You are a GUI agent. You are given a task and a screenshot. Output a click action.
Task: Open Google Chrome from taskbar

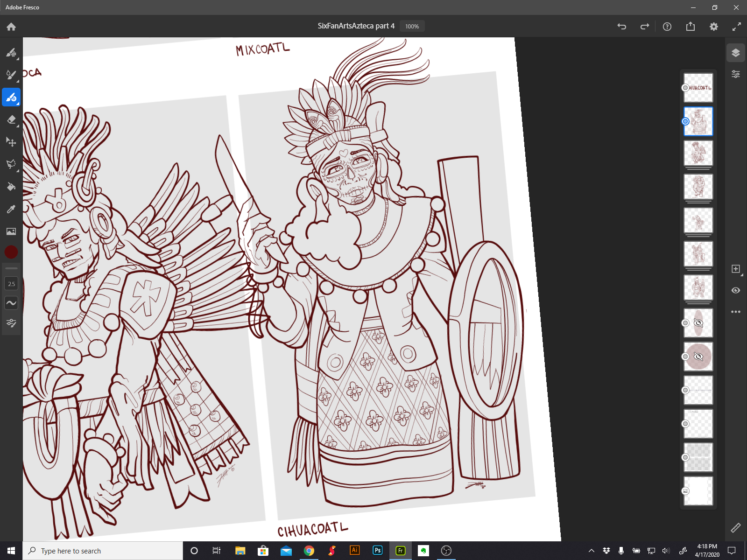(x=309, y=551)
